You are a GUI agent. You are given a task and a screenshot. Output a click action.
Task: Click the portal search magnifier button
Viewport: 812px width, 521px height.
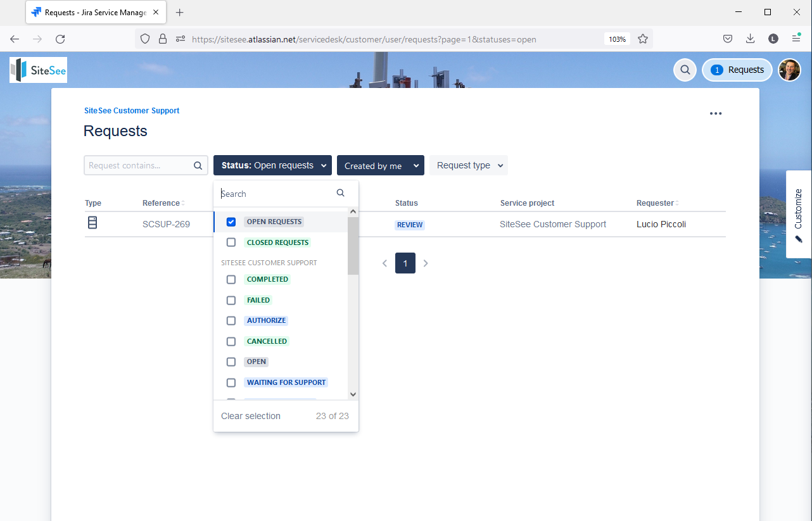coord(685,70)
